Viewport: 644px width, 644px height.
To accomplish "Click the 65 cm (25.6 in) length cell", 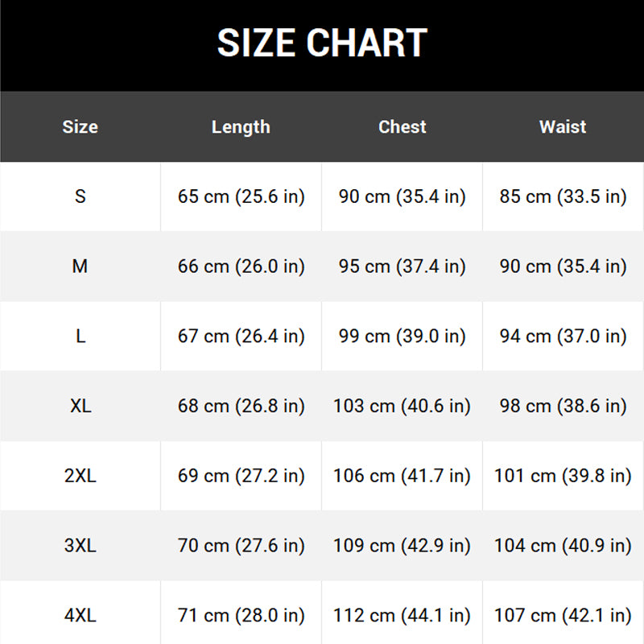I will click(241, 196).
